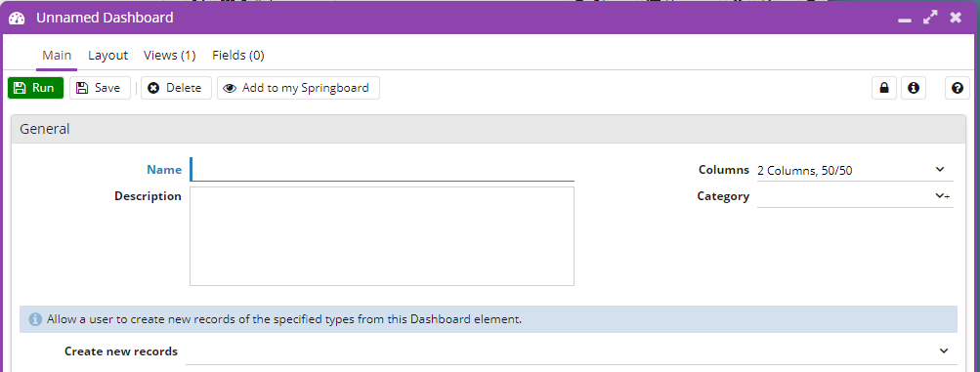Switch to the Main tab
The width and height of the screenshot is (980, 372).
[57, 56]
